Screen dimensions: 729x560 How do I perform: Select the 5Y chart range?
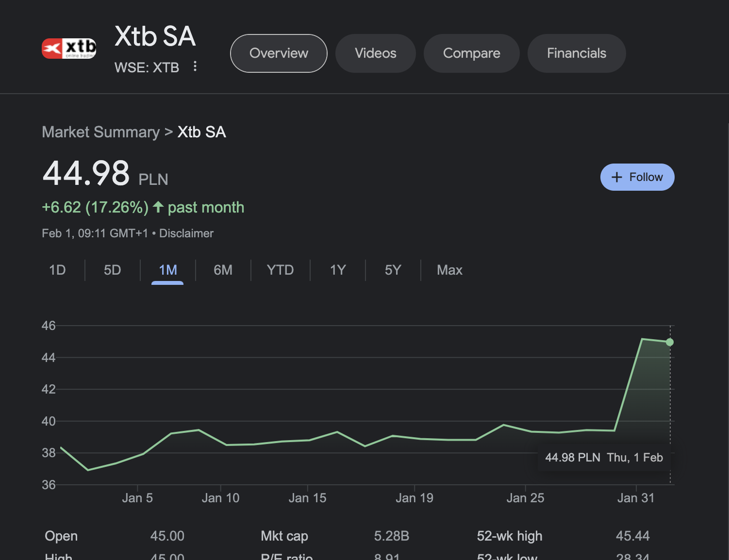tap(393, 270)
